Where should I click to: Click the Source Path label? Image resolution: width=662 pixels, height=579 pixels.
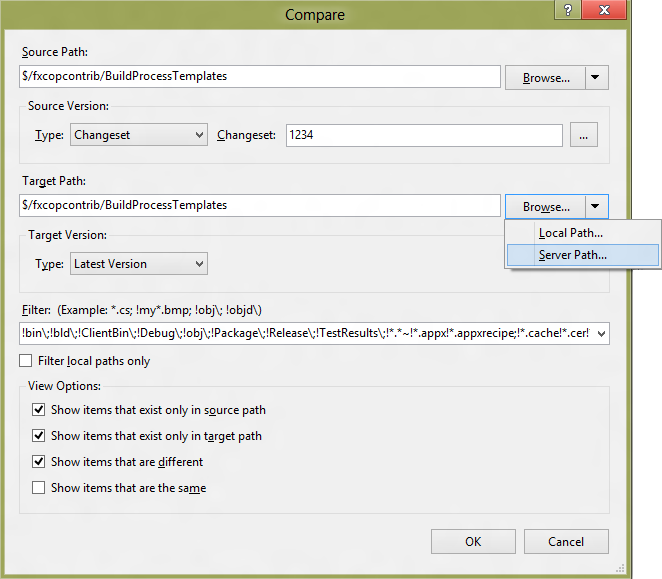[55, 52]
